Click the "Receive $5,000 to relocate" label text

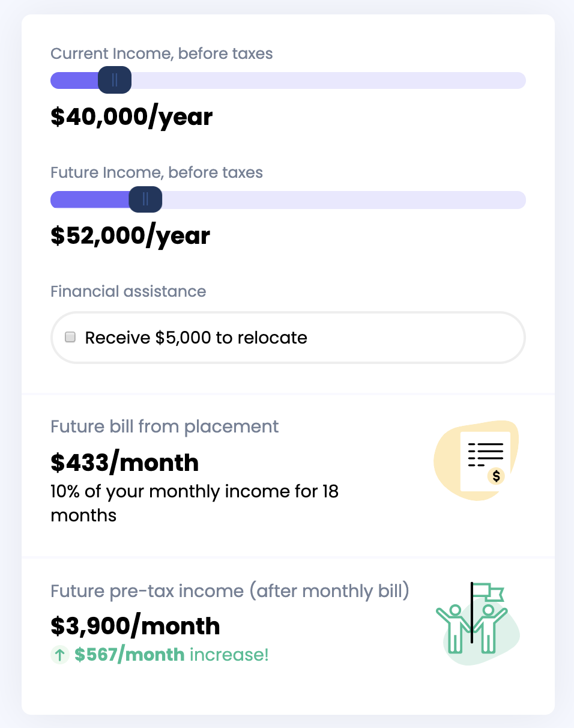196,338
